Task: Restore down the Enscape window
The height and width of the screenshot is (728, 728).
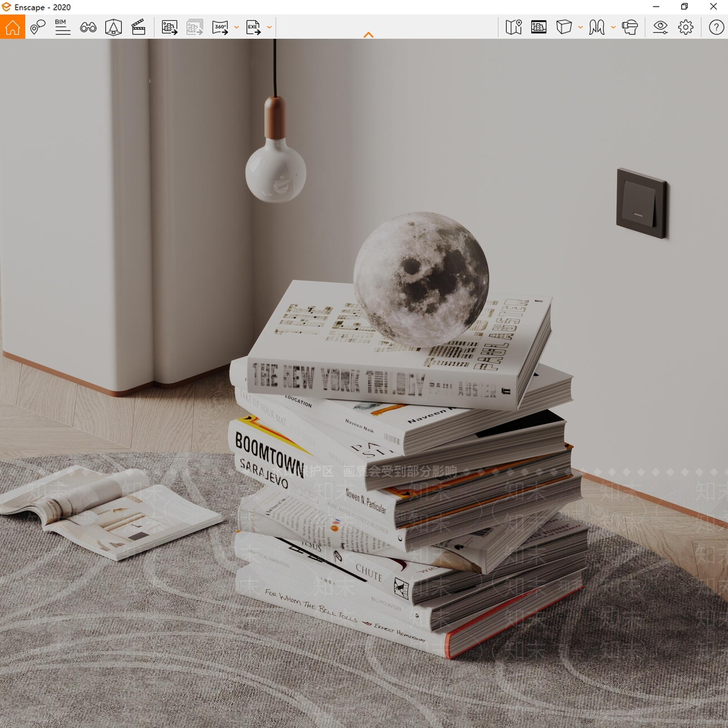Action: pos(684,7)
